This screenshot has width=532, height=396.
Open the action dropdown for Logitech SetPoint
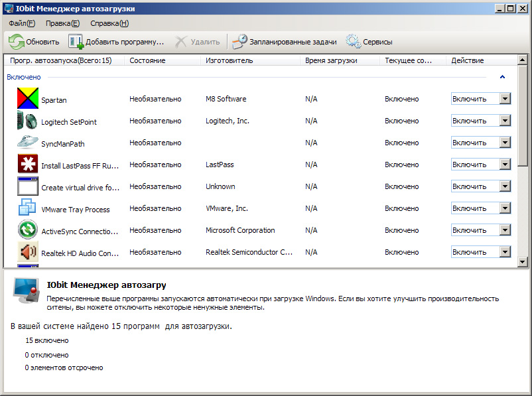[505, 121]
